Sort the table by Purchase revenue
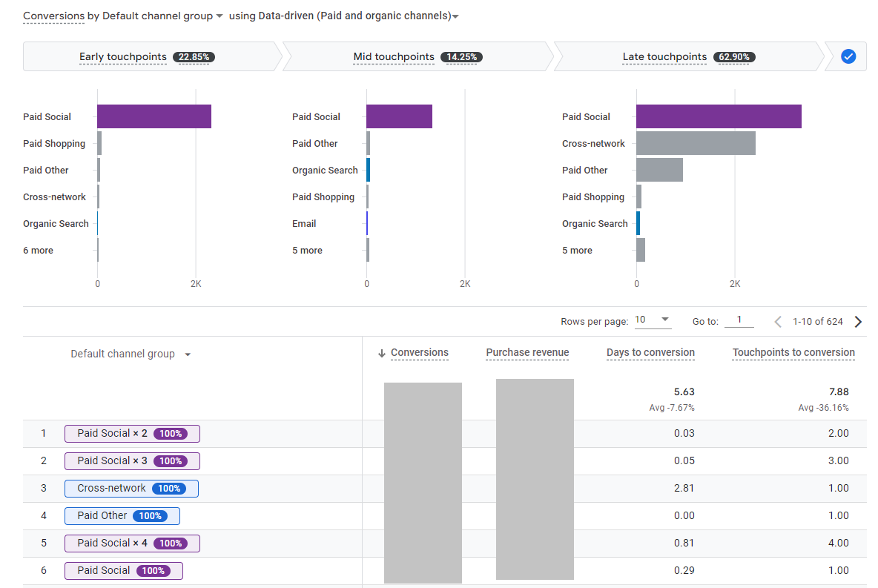Image resolution: width=878 pixels, height=588 pixels. click(x=527, y=352)
